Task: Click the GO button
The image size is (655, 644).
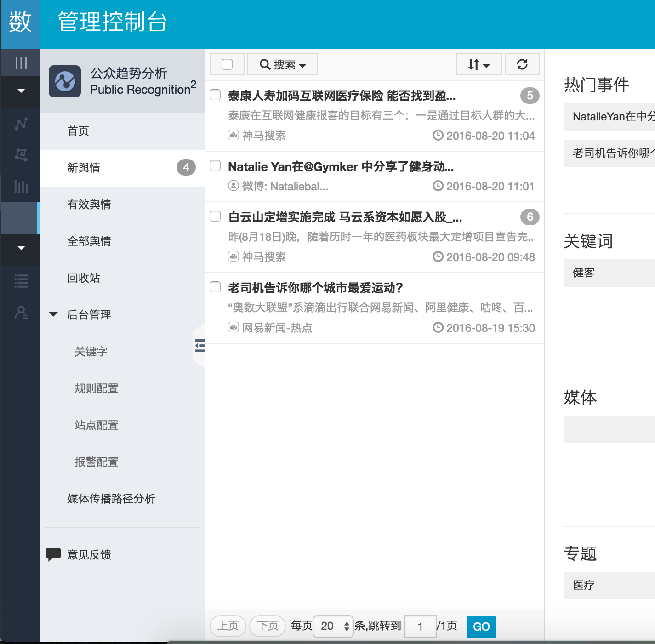Action: [x=481, y=627]
